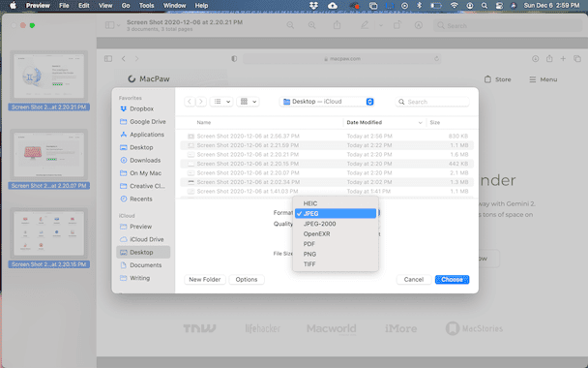Viewport: 588px width, 368px height.
Task: Open the Window menu
Action: [174, 5]
